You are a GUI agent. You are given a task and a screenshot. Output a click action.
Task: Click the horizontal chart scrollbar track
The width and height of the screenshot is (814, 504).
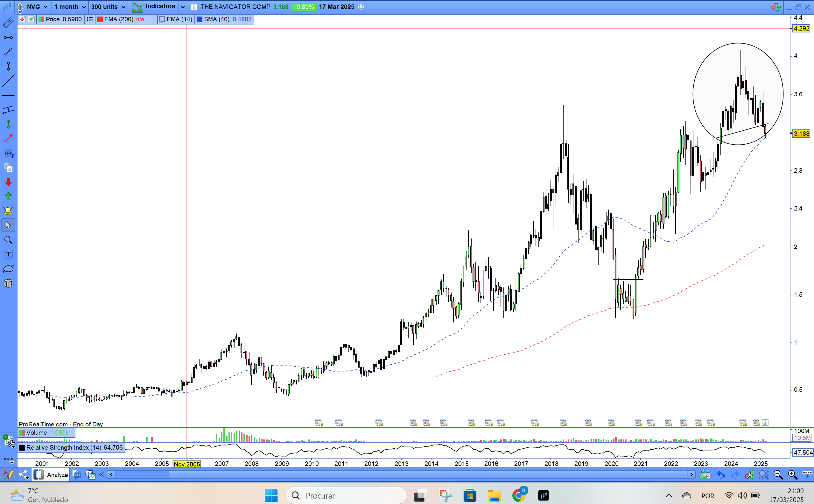click(400, 474)
